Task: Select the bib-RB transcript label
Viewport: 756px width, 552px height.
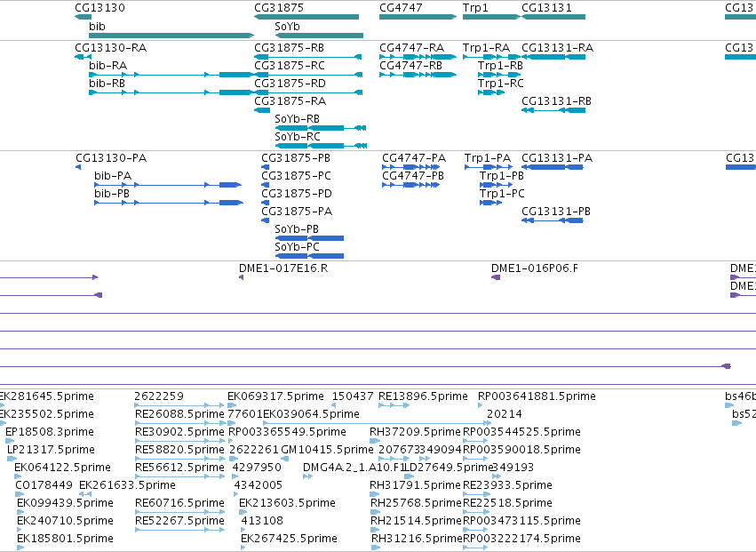Action: click(x=107, y=84)
